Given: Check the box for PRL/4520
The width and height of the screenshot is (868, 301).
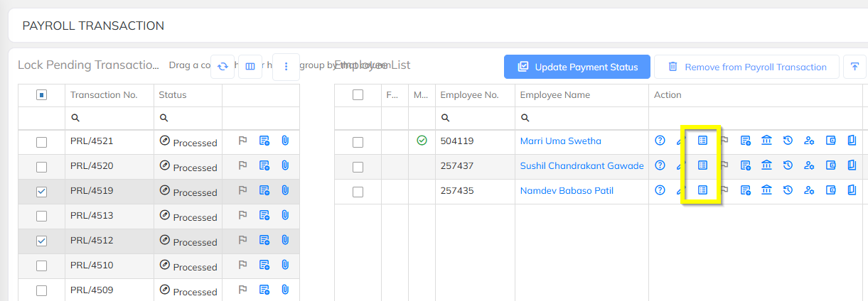Looking at the screenshot, I should [41, 167].
